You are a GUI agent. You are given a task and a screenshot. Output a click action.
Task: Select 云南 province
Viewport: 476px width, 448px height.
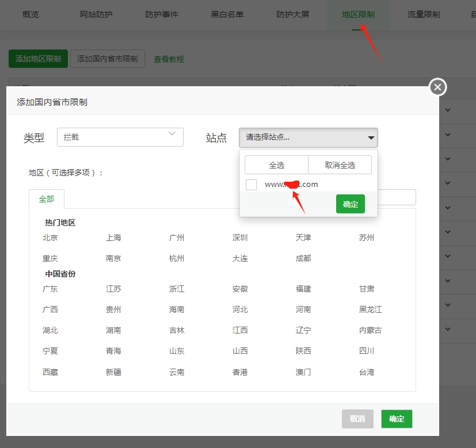pyautogui.click(x=177, y=372)
